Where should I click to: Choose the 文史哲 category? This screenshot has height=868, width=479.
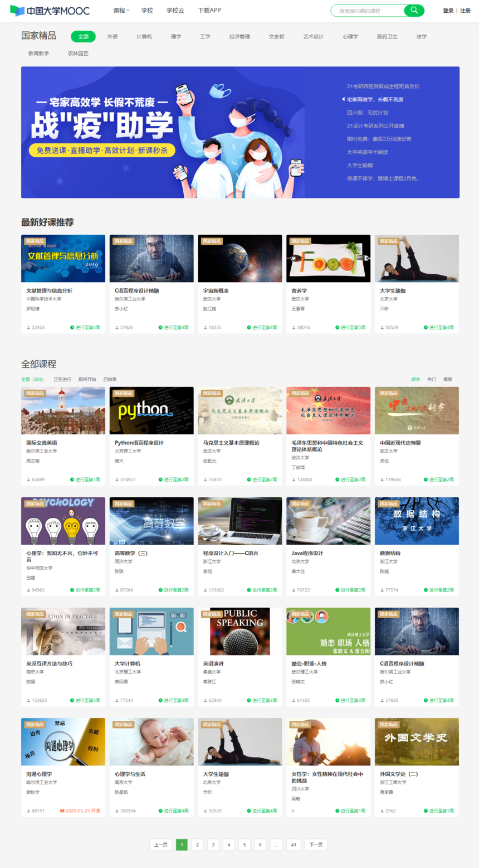click(276, 37)
